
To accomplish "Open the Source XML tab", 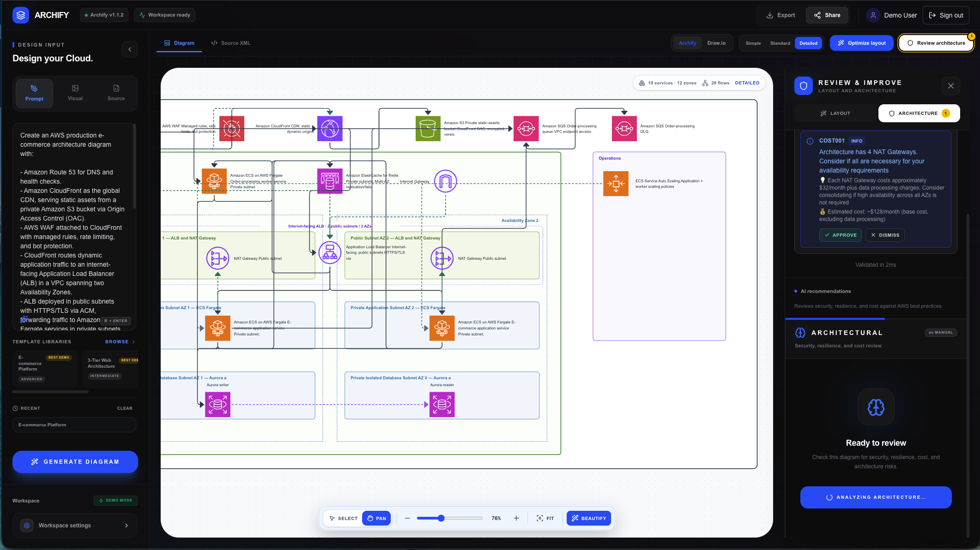I will point(231,43).
